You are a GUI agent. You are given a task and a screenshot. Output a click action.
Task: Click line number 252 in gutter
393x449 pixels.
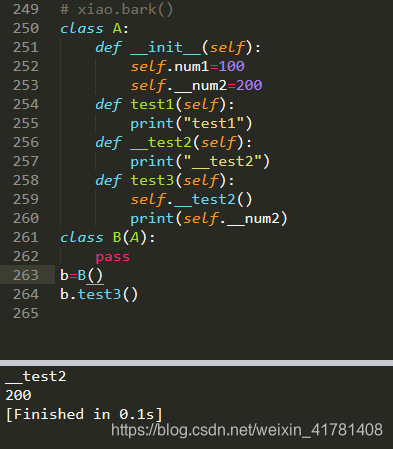tap(26, 66)
